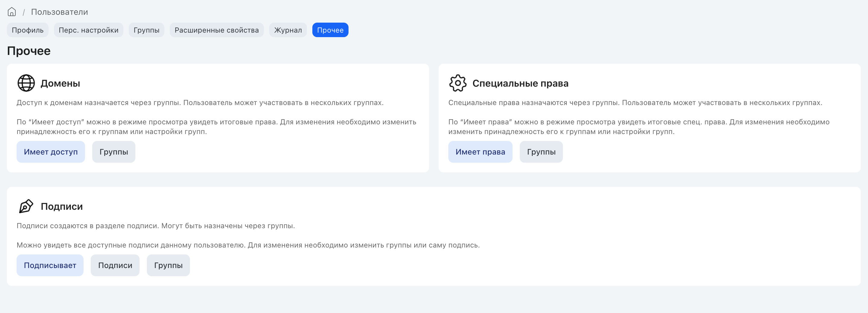Open the Расширенные свойства tab
Screen dimensions: 868x313
click(x=217, y=30)
